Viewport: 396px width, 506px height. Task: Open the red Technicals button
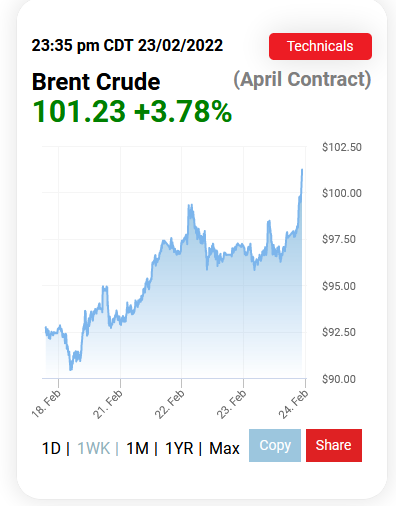tap(320, 46)
